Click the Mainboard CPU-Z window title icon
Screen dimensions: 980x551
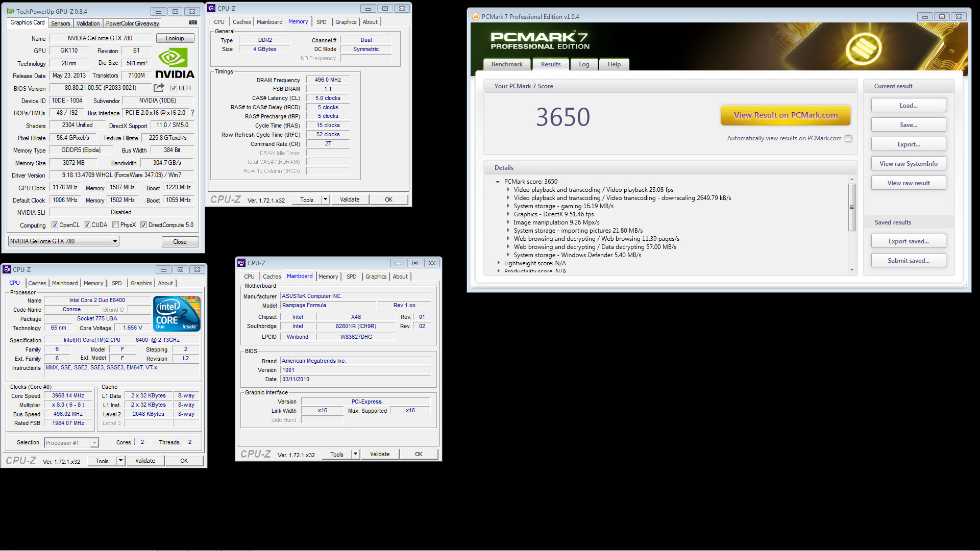pyautogui.click(x=241, y=263)
